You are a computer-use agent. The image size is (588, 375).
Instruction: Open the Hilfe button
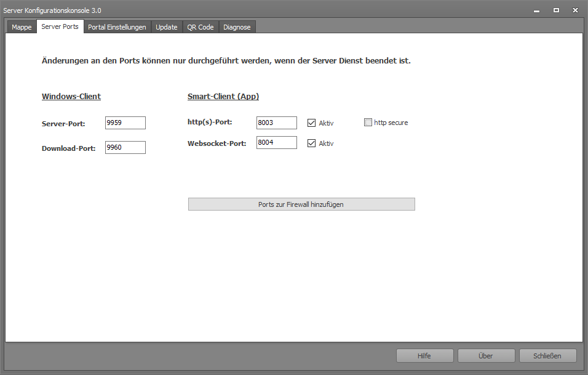click(425, 356)
